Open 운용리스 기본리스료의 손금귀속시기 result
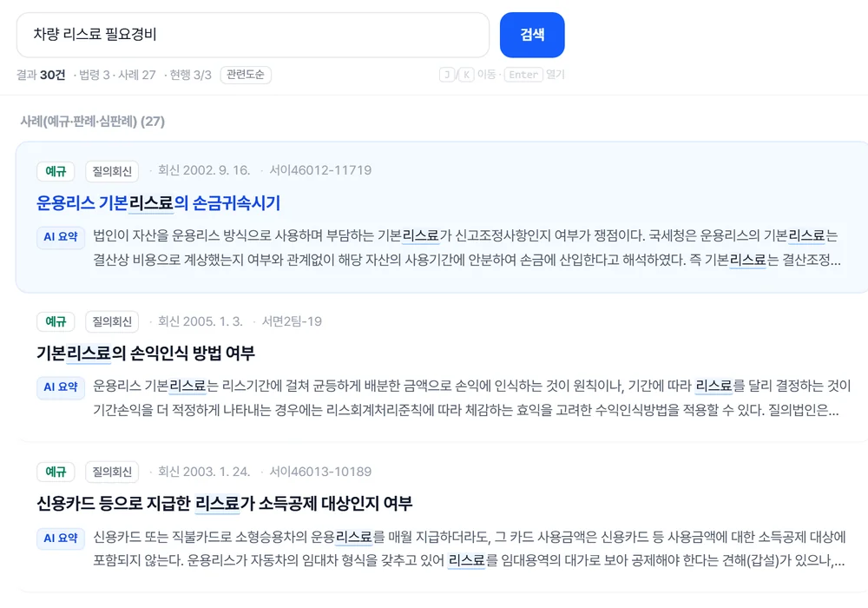Screen dimensions: 868x608 [158, 203]
